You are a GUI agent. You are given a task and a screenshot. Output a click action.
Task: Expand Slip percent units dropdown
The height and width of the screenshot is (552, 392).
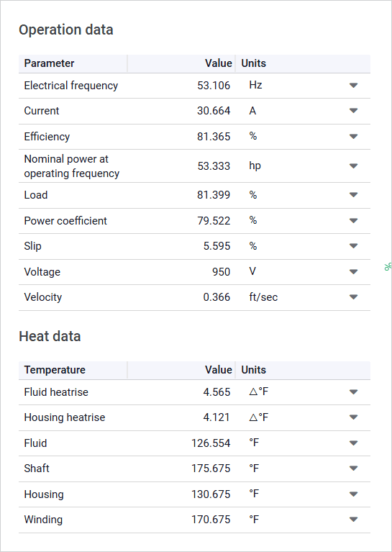tap(353, 245)
